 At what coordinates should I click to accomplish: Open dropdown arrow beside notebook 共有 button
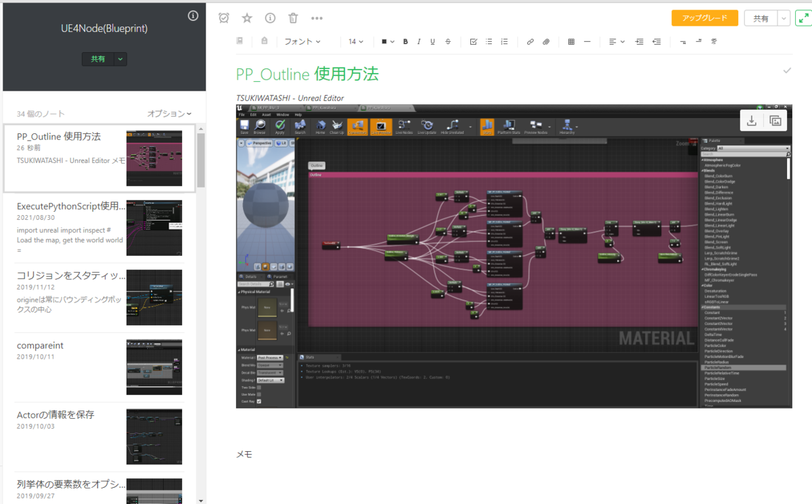pyautogui.click(x=120, y=60)
